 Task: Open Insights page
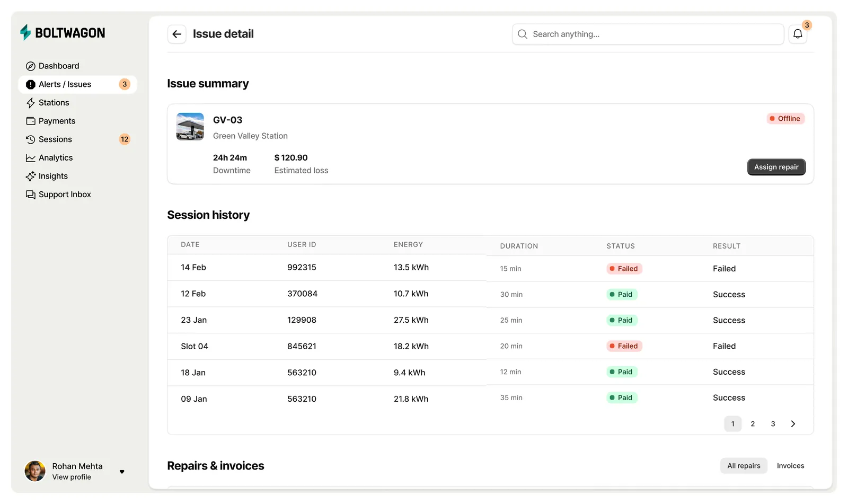[x=77, y=176]
